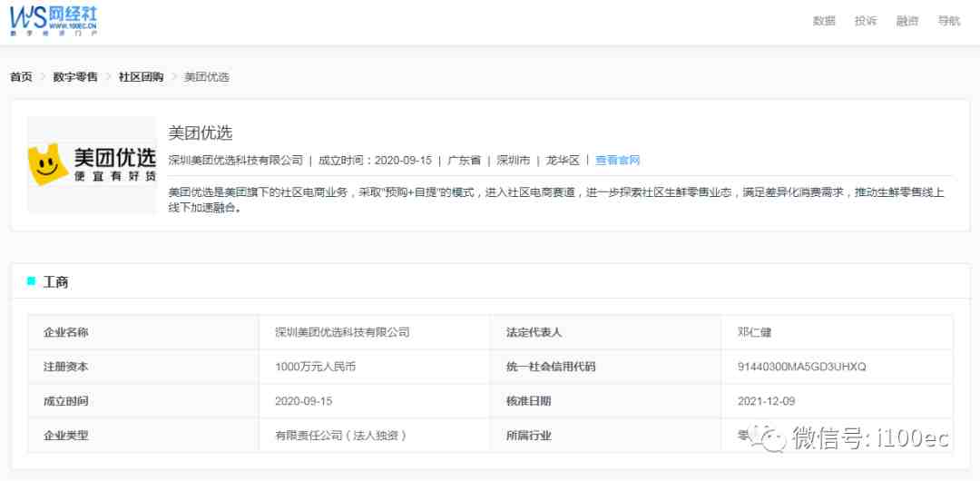Select approval date 2021-12-09
The width and height of the screenshot is (980, 481).
766,401
